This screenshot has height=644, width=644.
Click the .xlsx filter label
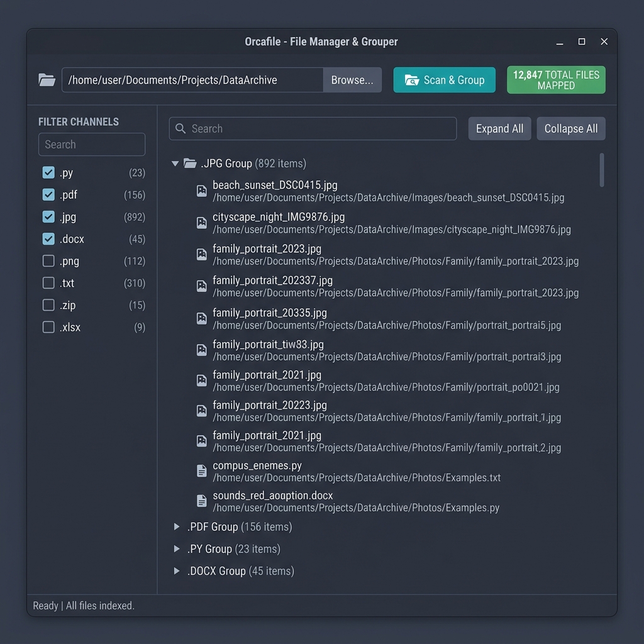tap(70, 327)
